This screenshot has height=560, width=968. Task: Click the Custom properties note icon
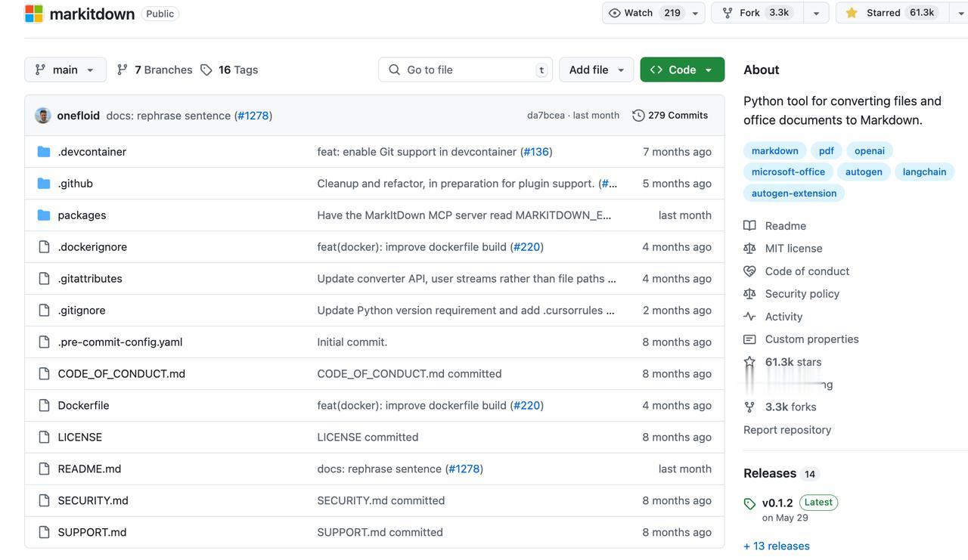tap(749, 339)
